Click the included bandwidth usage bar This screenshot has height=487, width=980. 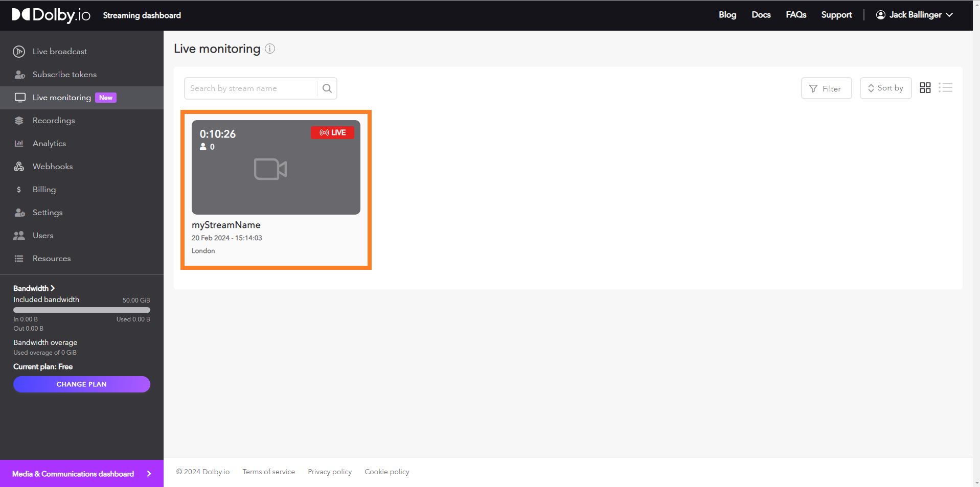pyautogui.click(x=82, y=310)
